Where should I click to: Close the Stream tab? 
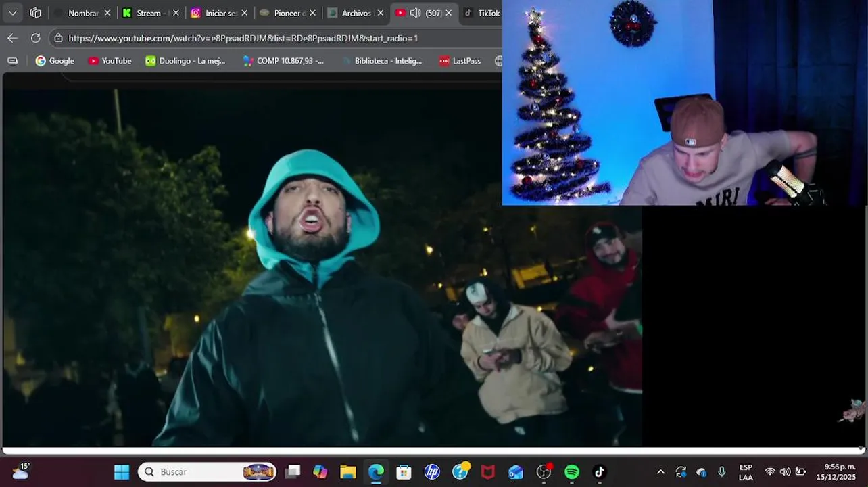[176, 13]
